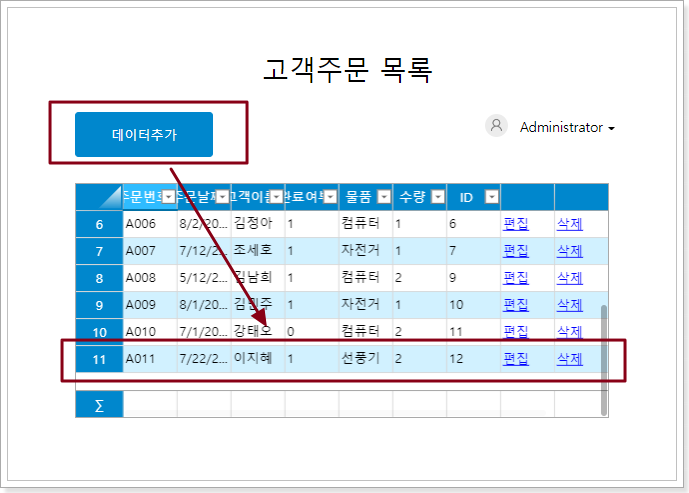
Task: Open the 물품 column filter dropdown
Action: coord(383,197)
